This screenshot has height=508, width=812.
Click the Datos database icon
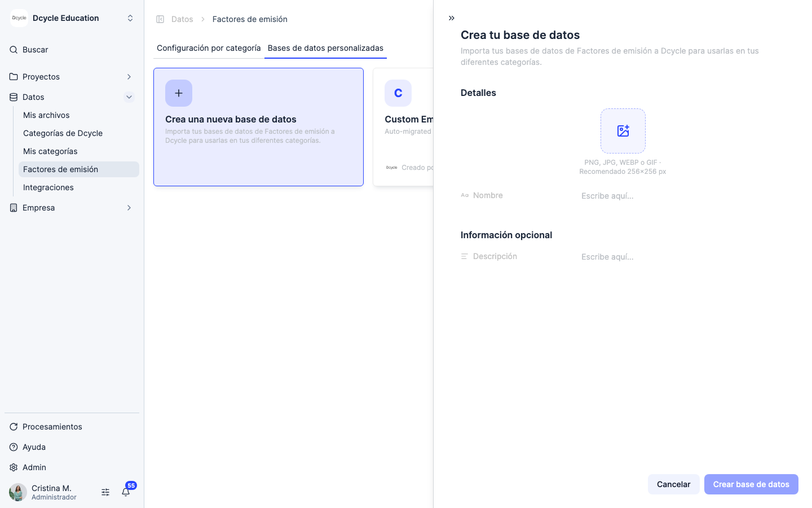click(14, 97)
